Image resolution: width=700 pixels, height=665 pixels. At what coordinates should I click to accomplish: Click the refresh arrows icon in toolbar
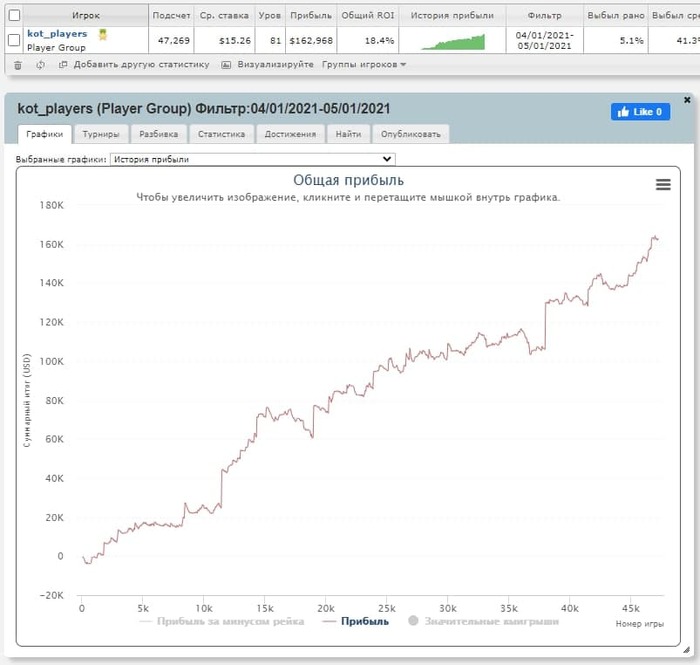pos(41,65)
